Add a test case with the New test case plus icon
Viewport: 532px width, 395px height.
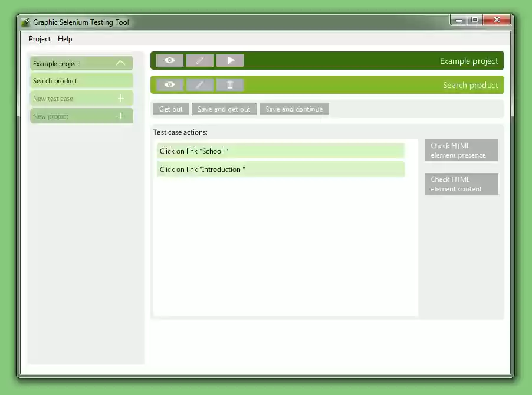point(120,98)
